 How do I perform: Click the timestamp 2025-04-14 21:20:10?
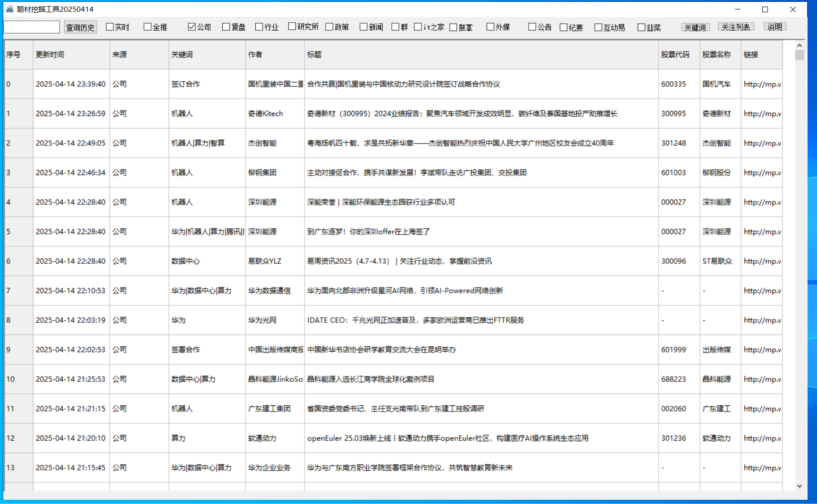pos(70,438)
